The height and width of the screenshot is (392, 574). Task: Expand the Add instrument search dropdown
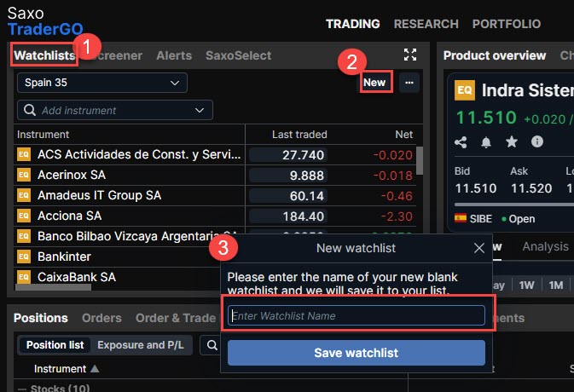tap(201, 110)
